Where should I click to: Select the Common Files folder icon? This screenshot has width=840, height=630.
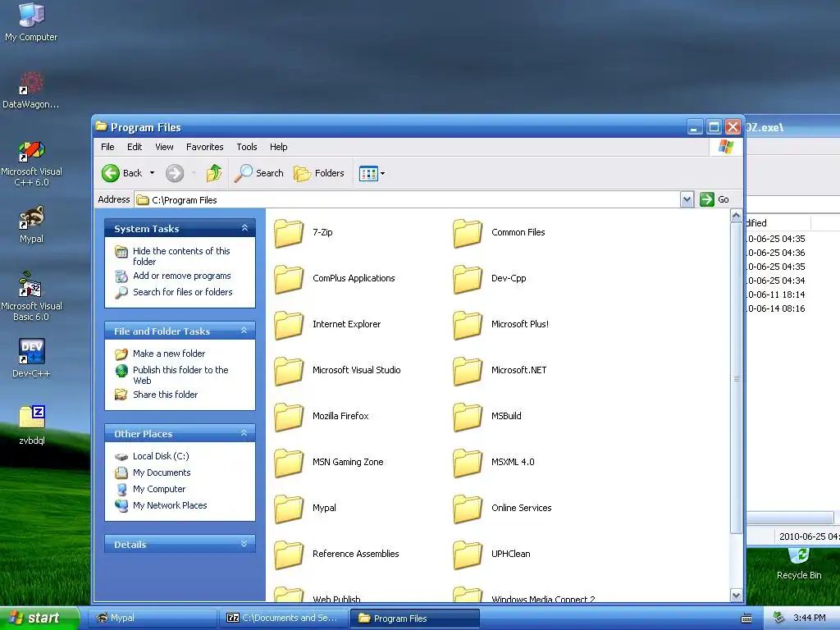468,233
